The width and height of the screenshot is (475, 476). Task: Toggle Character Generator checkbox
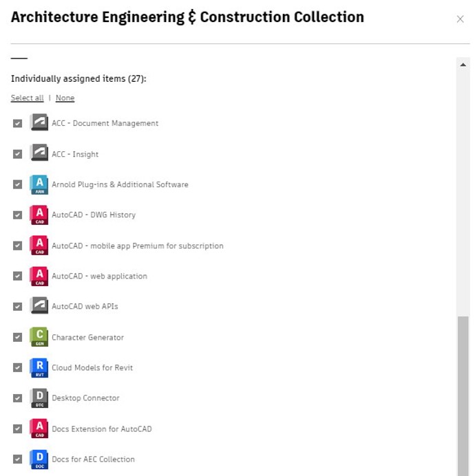point(18,337)
